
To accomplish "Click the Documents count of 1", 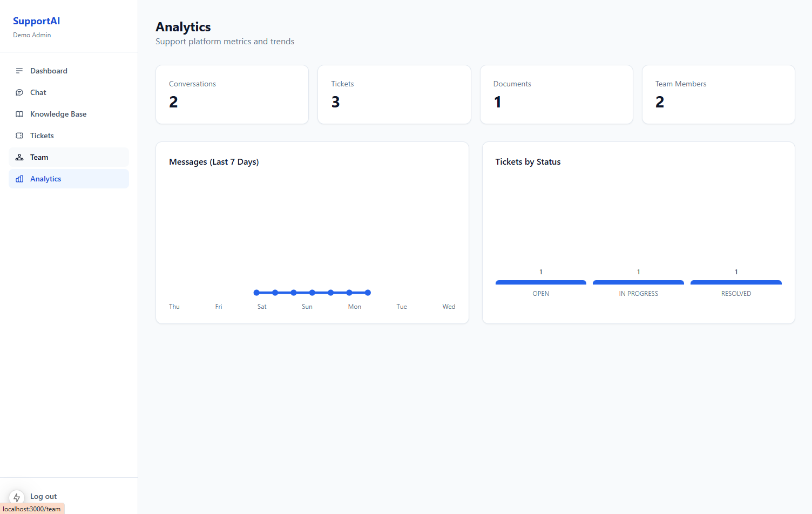I will 497,102.
